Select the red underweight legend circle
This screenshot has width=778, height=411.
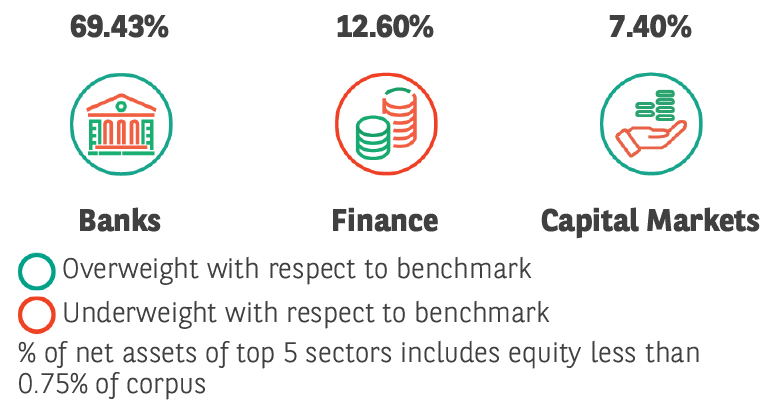37,314
